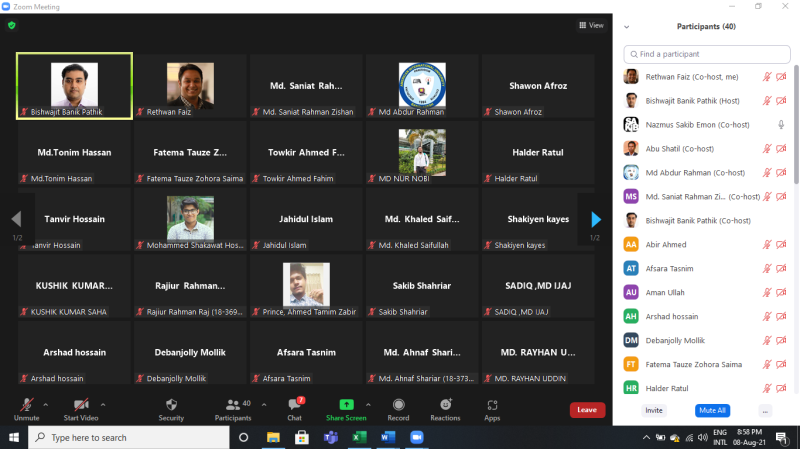This screenshot has width=800, height=449.
Task: Open the more options button beside Mute All
Action: (x=765, y=410)
